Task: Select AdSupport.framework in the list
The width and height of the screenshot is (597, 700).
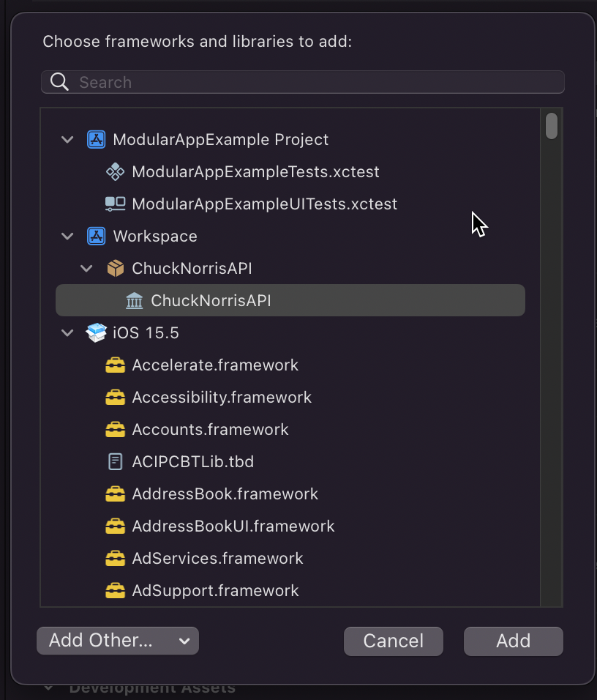Action: tap(290, 591)
